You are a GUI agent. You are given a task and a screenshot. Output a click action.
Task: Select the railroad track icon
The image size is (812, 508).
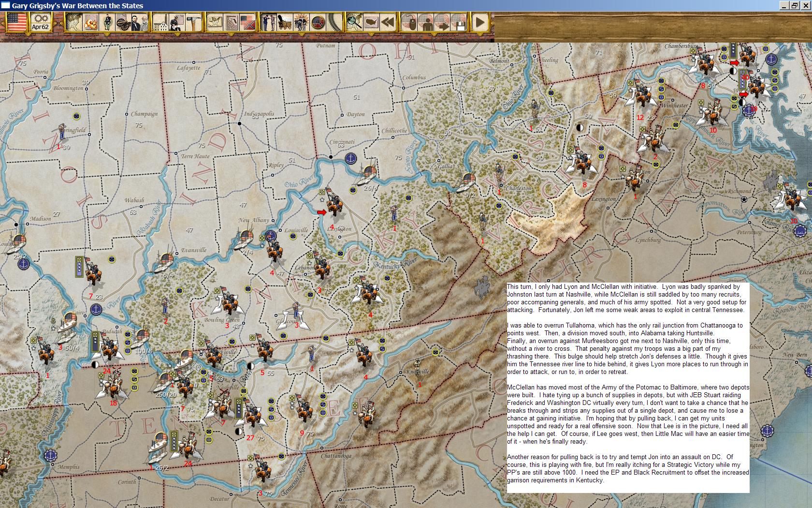click(333, 22)
